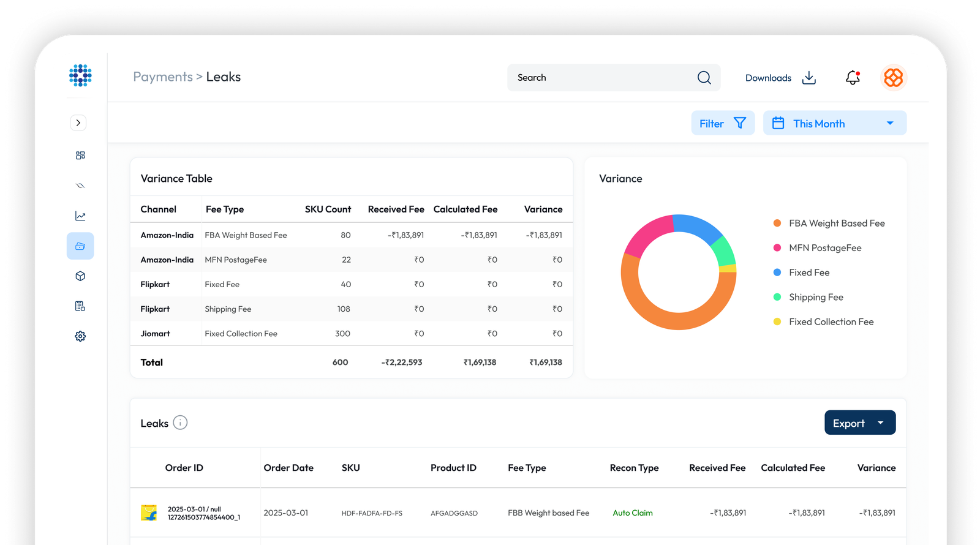Click the orange FBA Weight Based Fee legend dot
This screenshot has width=980, height=545.
pyautogui.click(x=777, y=224)
